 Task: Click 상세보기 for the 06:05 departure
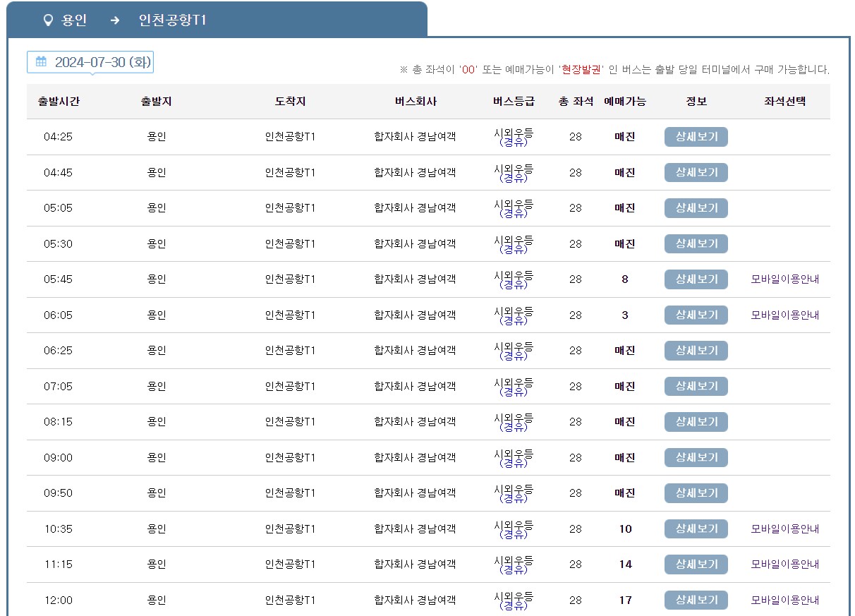(x=696, y=315)
